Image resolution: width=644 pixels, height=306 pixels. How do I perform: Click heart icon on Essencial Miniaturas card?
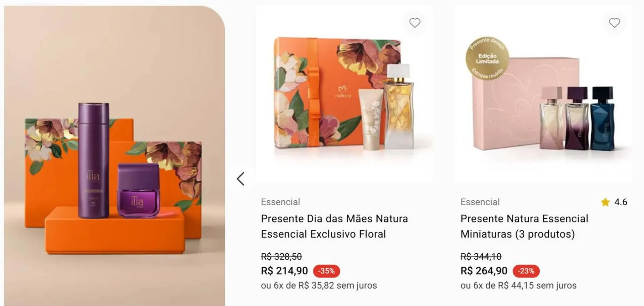(x=614, y=23)
